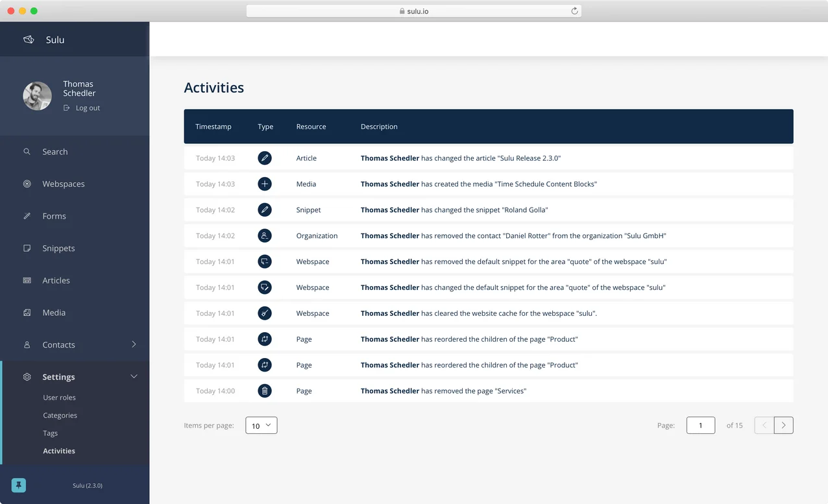Viewport: 828px width, 504px height.
Task: Click the Settings gear icon
Action: click(x=27, y=376)
